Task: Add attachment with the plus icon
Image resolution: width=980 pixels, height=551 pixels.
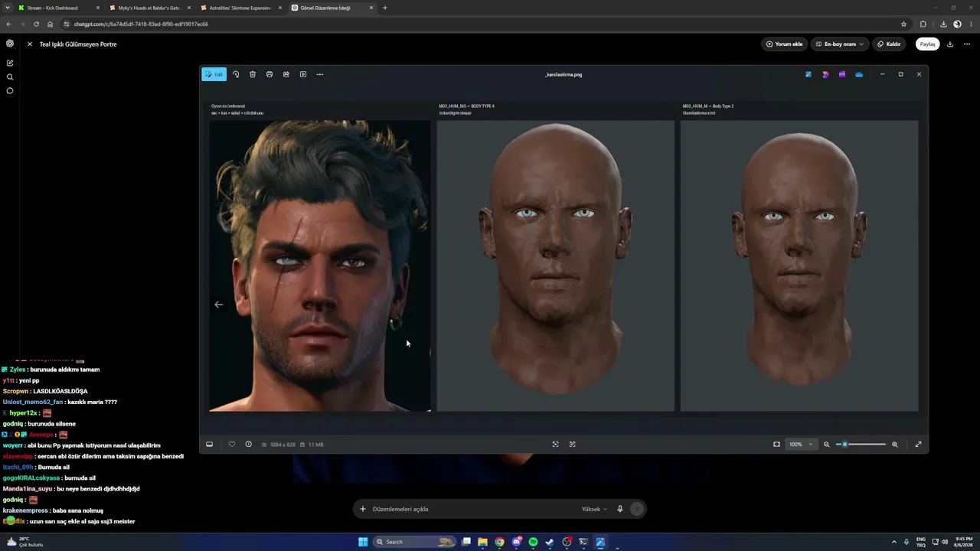Action: [363, 509]
